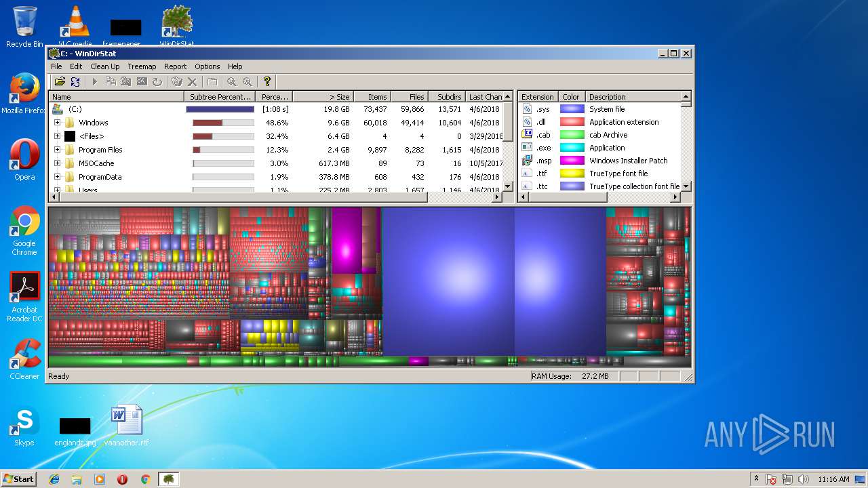Click the Expand (play arrow) toolbar icon
Image resolution: width=868 pixels, height=488 pixels.
click(95, 81)
